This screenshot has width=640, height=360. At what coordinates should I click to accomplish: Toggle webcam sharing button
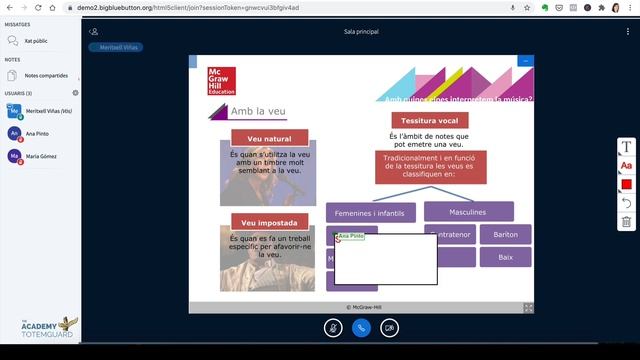point(389,328)
